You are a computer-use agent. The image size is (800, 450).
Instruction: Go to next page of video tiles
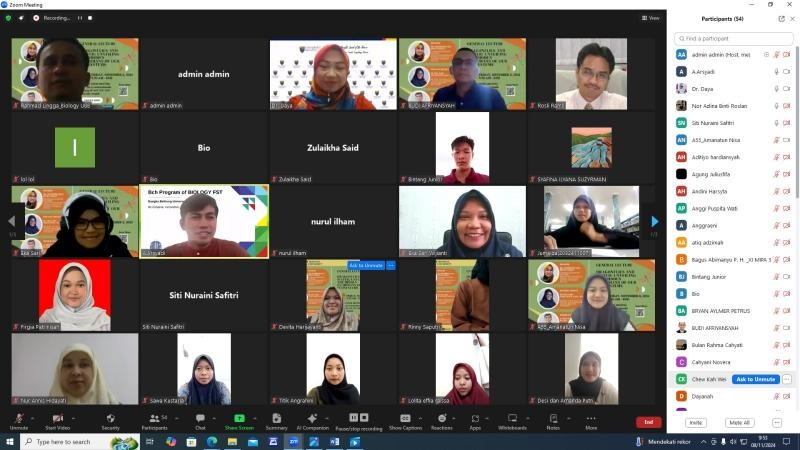pos(655,221)
